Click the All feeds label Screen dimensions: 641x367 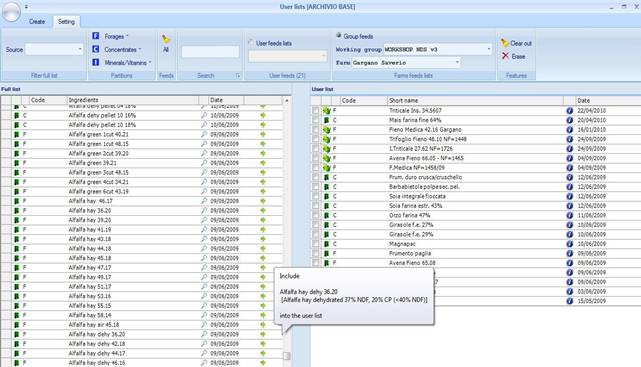point(166,49)
